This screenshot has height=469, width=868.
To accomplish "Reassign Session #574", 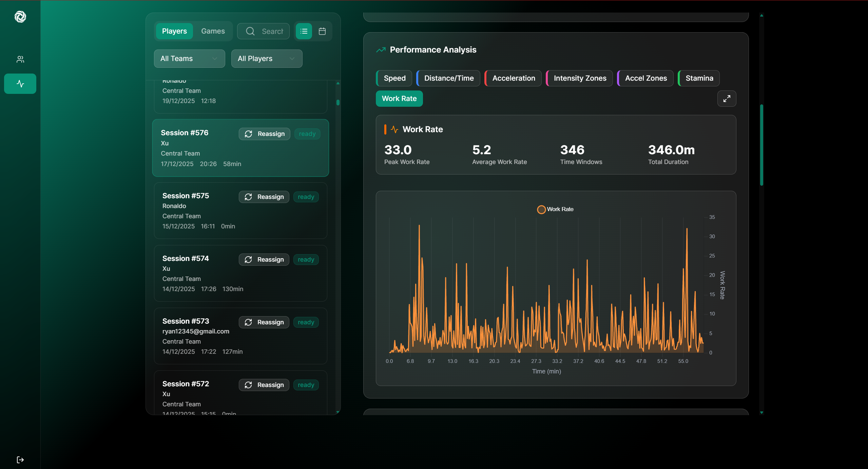I will point(264,260).
